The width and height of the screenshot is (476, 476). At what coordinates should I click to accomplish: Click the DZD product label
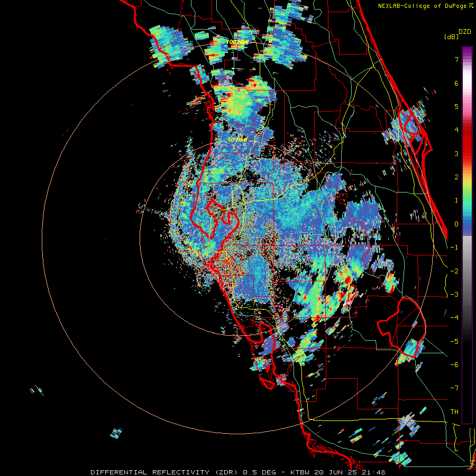coord(465,32)
